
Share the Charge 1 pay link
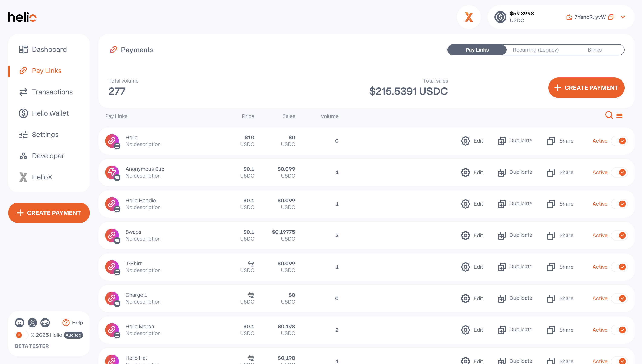560,298
